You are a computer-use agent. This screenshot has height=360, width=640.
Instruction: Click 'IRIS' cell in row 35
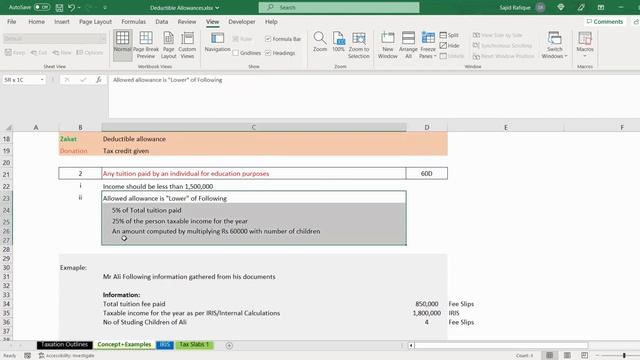tap(454, 313)
